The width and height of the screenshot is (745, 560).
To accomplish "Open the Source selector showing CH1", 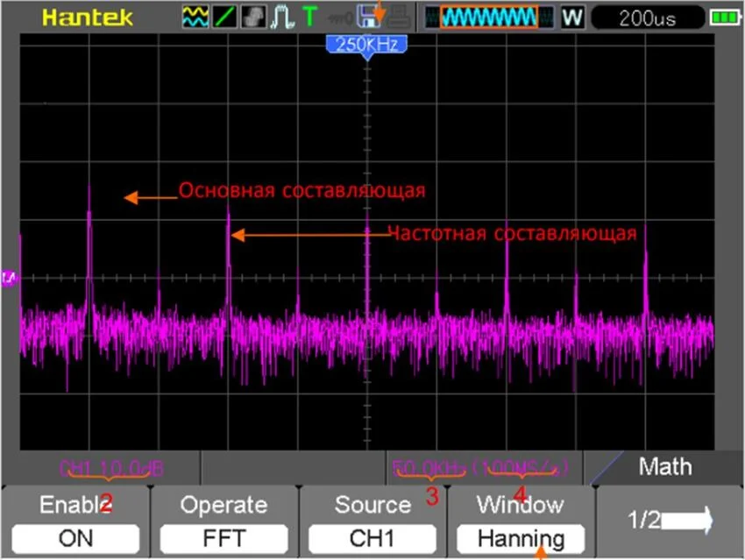I will tap(372, 538).
